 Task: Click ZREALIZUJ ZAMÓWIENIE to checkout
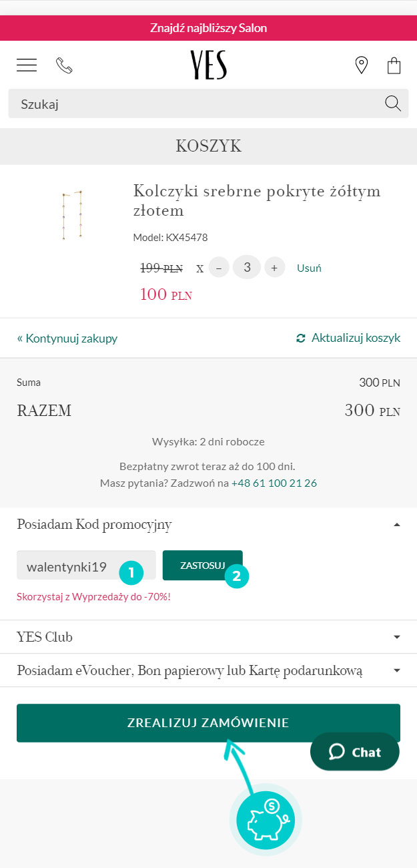(x=208, y=722)
